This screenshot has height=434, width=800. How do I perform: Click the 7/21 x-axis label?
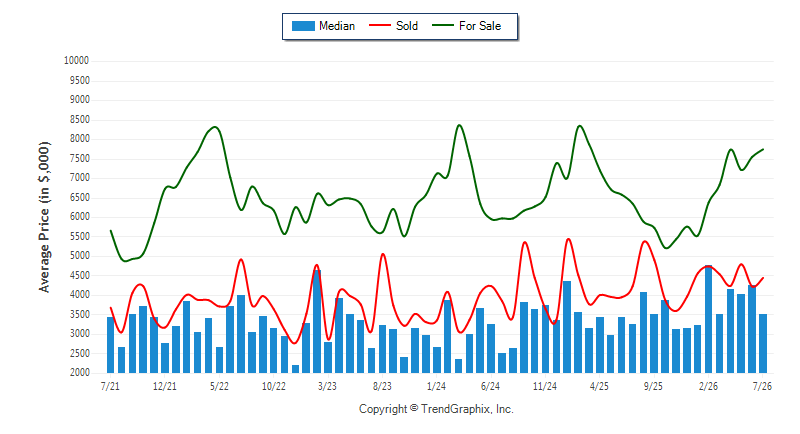(x=110, y=386)
